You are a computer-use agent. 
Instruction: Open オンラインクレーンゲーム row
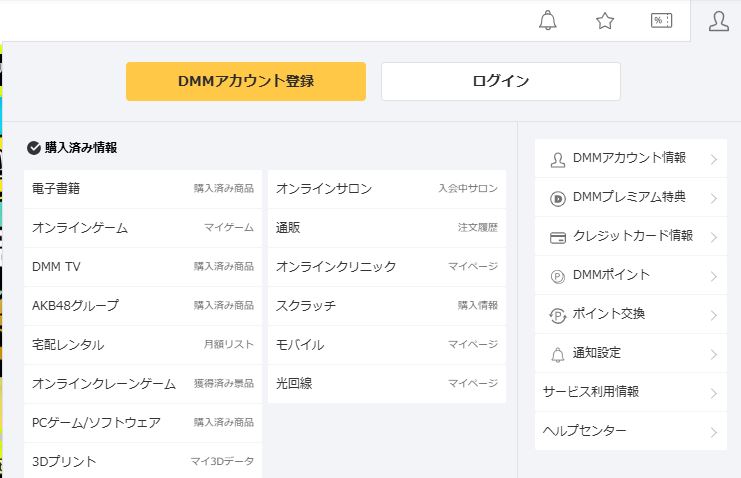[143, 384]
